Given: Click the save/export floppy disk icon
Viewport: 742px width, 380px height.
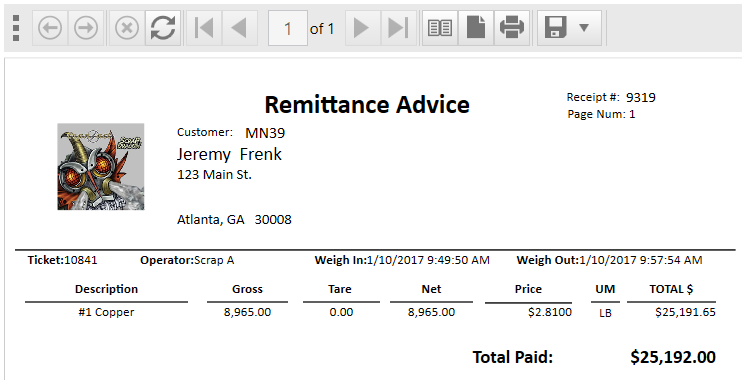Looking at the screenshot, I should (556, 28).
